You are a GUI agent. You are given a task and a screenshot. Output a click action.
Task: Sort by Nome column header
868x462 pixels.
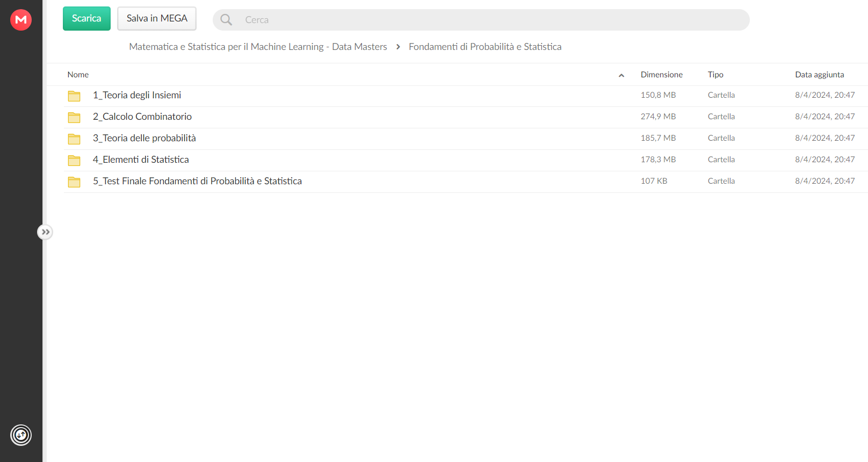[78, 75]
